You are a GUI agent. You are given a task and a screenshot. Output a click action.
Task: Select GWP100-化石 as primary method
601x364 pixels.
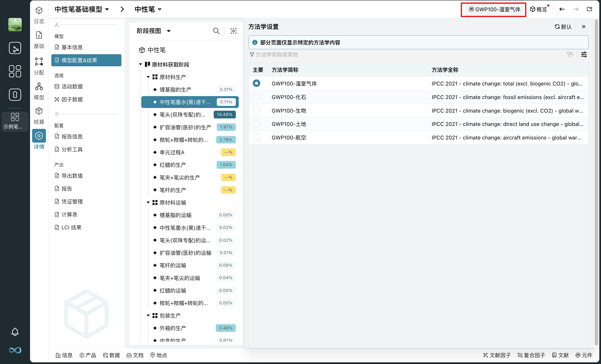256,97
